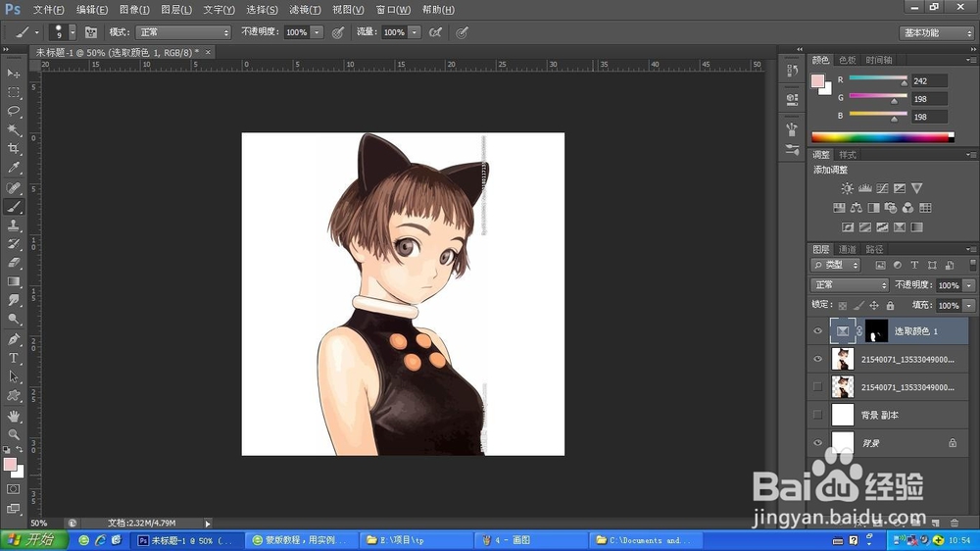The width and height of the screenshot is (980, 551).
Task: Open layer 不透明度 dropdown arrow
Action: coord(969,285)
